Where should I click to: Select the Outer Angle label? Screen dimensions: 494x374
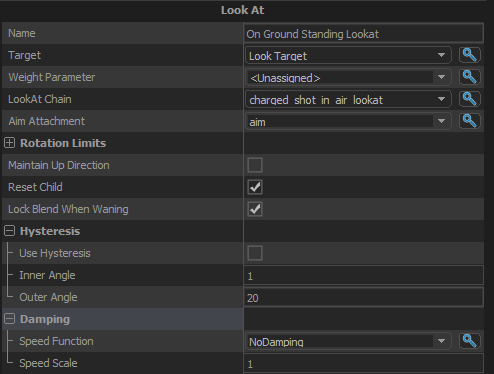coord(48,297)
